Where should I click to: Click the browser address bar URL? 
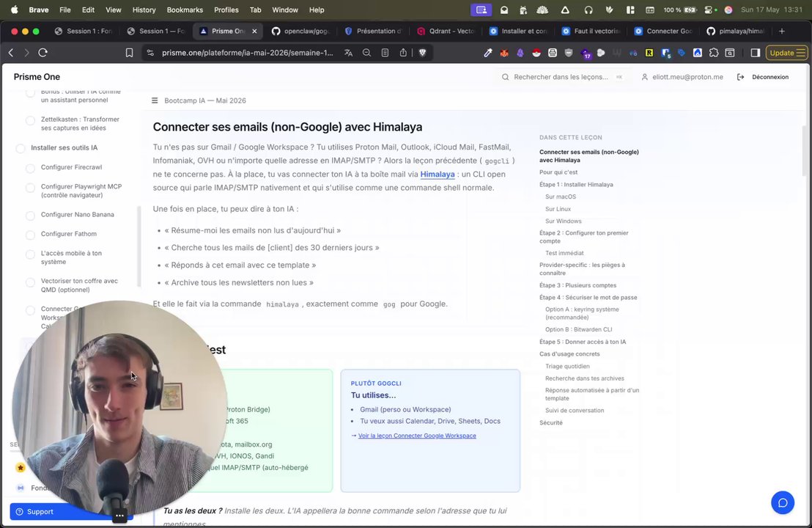coord(248,53)
